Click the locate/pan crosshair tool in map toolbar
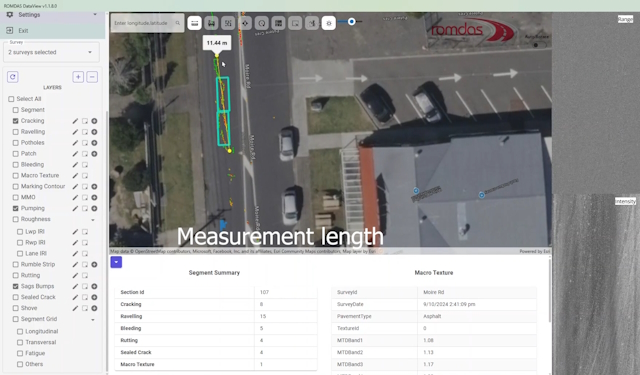This screenshot has width=640, height=375. pyautogui.click(x=245, y=23)
